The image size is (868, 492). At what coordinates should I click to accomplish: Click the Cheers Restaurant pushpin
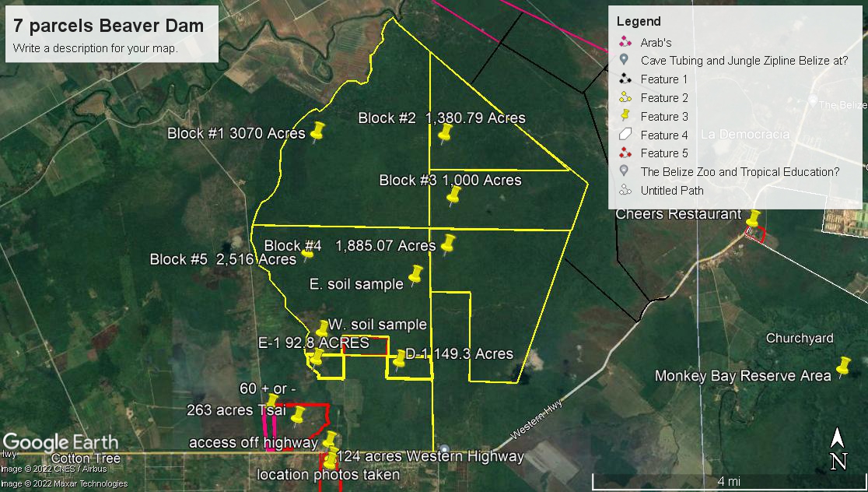pyautogui.click(x=753, y=219)
